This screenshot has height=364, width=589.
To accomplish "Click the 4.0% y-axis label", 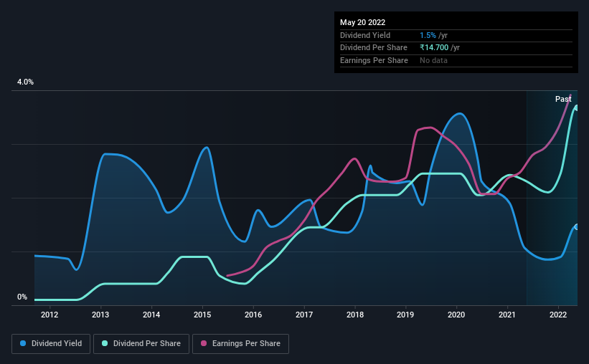I will (x=25, y=82).
